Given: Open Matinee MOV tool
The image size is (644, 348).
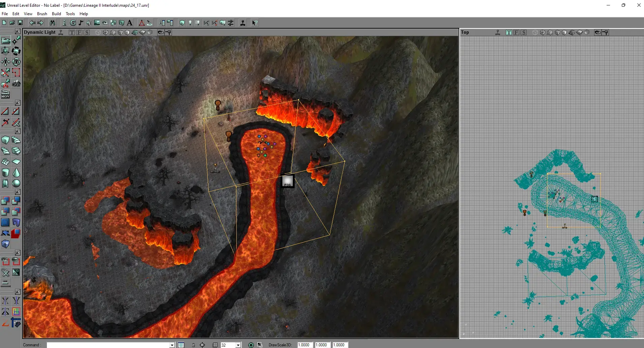Looking at the screenshot, I should (5, 94).
